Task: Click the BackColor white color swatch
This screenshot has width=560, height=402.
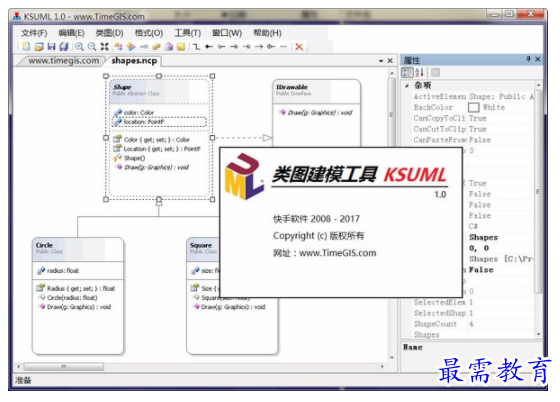Action: 473,107
